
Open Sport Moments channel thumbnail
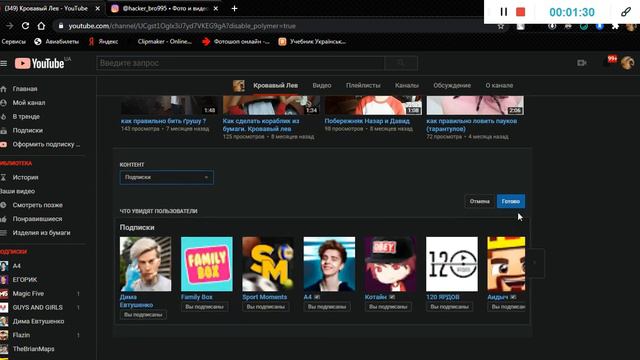click(x=268, y=264)
